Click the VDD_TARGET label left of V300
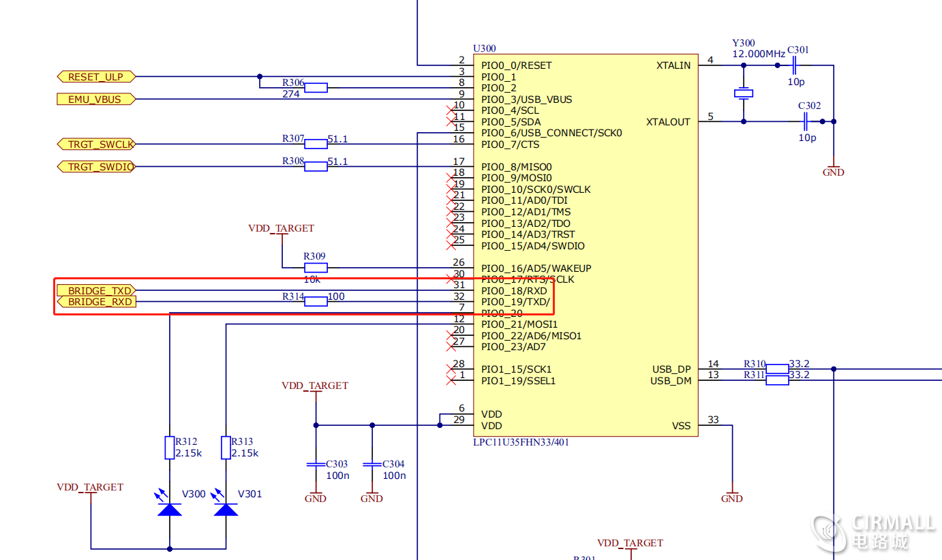Image resolution: width=942 pixels, height=560 pixels. click(90, 487)
